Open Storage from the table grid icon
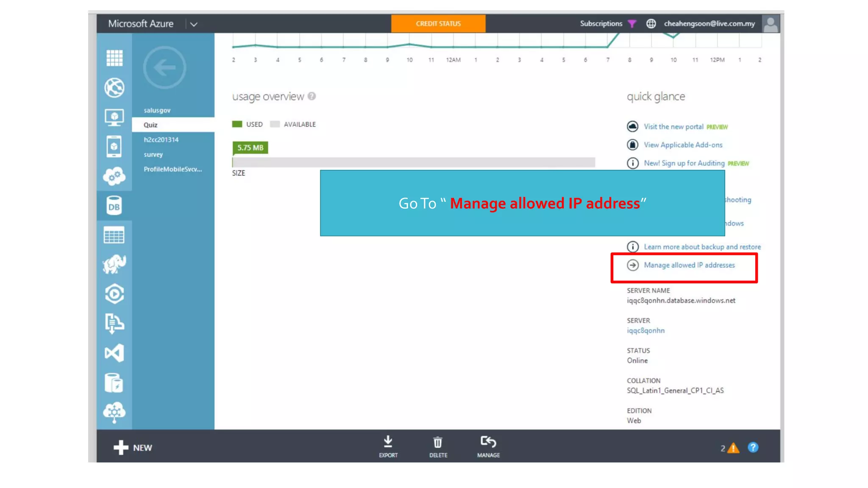Viewport: 868px width, 488px height. click(x=114, y=235)
